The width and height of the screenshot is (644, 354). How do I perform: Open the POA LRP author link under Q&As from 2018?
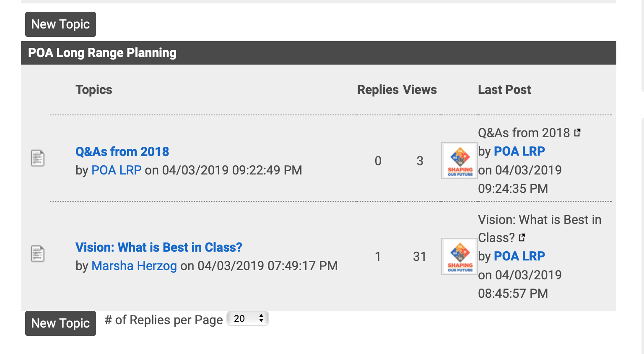click(x=117, y=170)
